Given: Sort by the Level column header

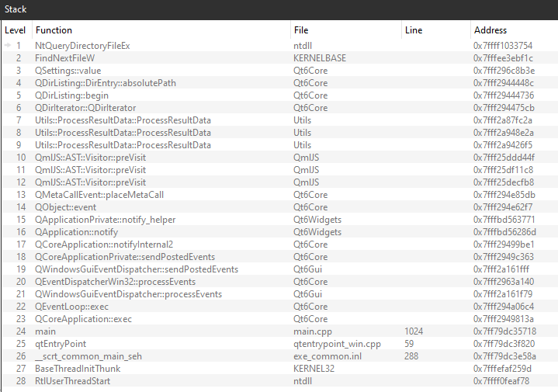Looking at the screenshot, I should [15, 30].
